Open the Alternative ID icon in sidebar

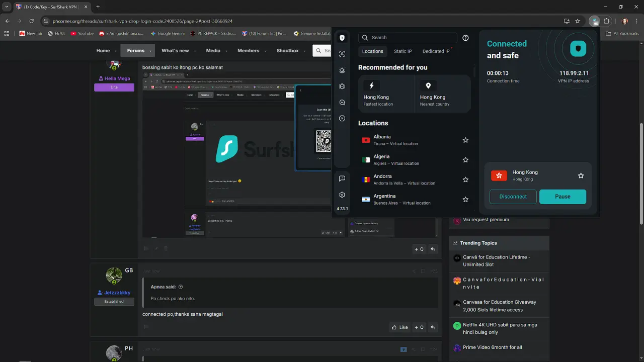[342, 54]
